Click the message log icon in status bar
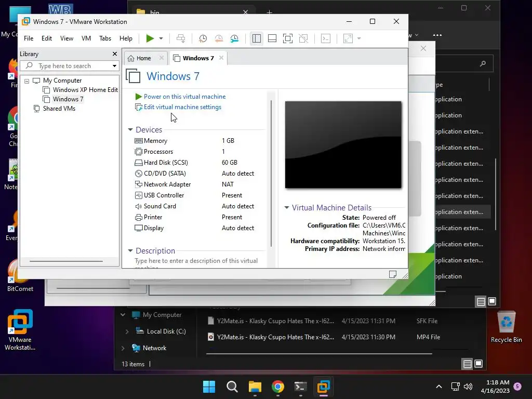The height and width of the screenshot is (399, 532). coord(393,274)
